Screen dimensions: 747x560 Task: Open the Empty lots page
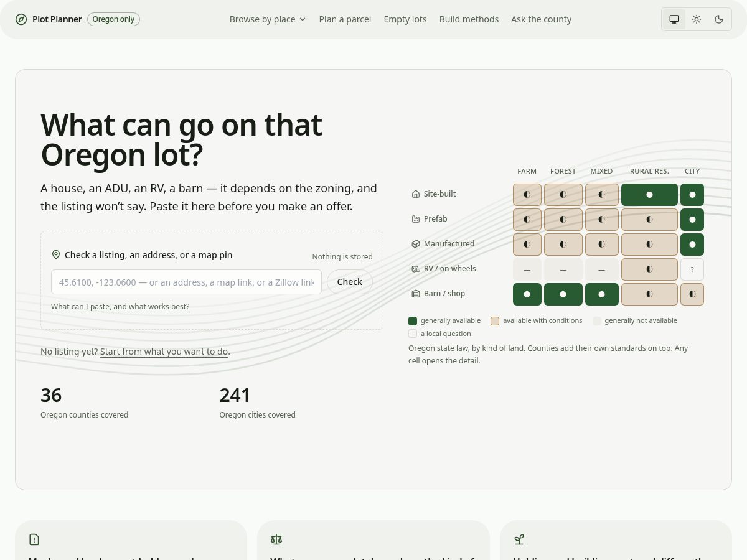405,19
